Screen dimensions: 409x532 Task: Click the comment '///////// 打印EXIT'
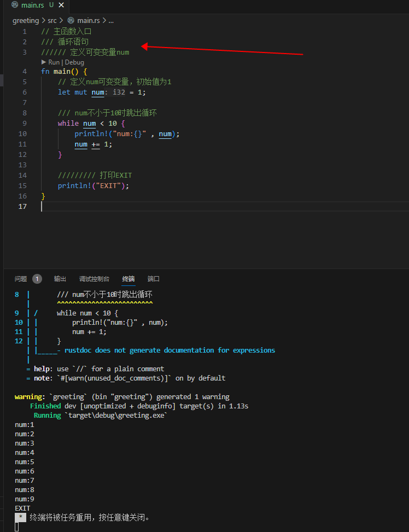(x=95, y=176)
